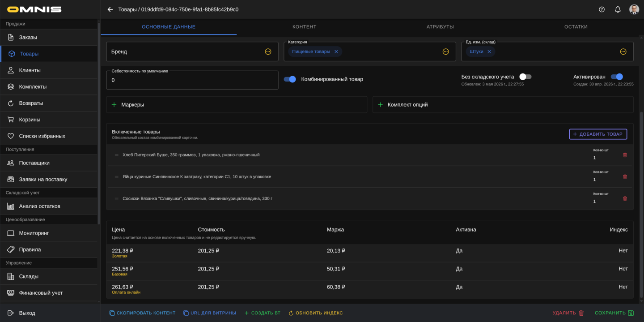Viewport: 644px width, 322px height.
Task: Open Финансовый учет in the sidebar
Action: [x=49, y=293]
